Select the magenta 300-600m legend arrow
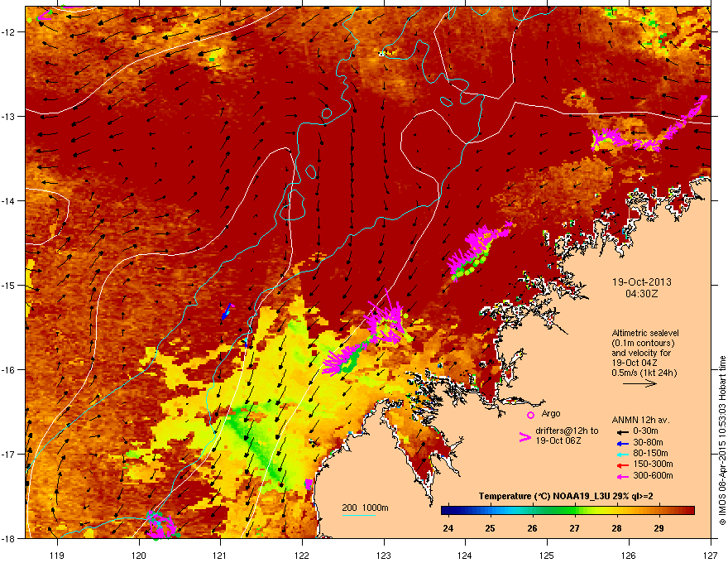Screen dimensions: 728x563 click(x=621, y=476)
